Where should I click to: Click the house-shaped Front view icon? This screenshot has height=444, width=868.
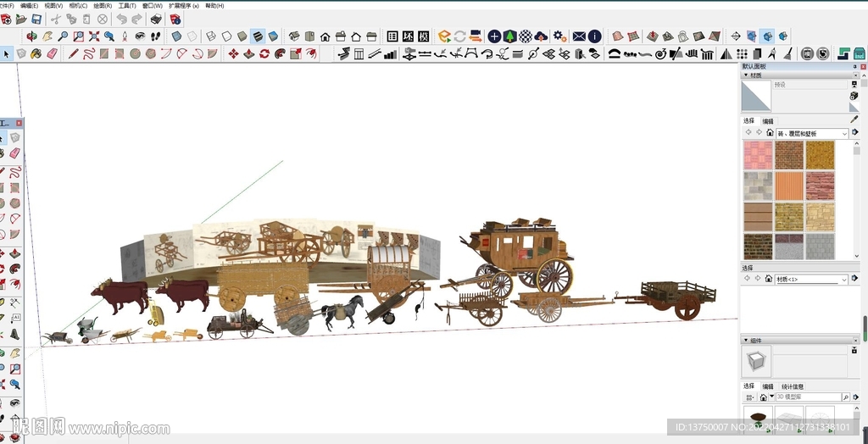coord(325,36)
